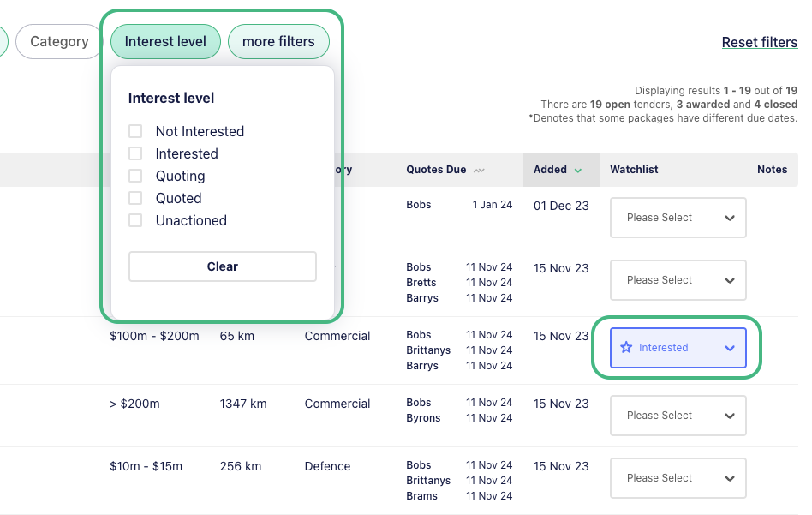Viewport: 812px width, 515px height.
Task: Tick the Not Interested checkbox
Action: [135, 131]
